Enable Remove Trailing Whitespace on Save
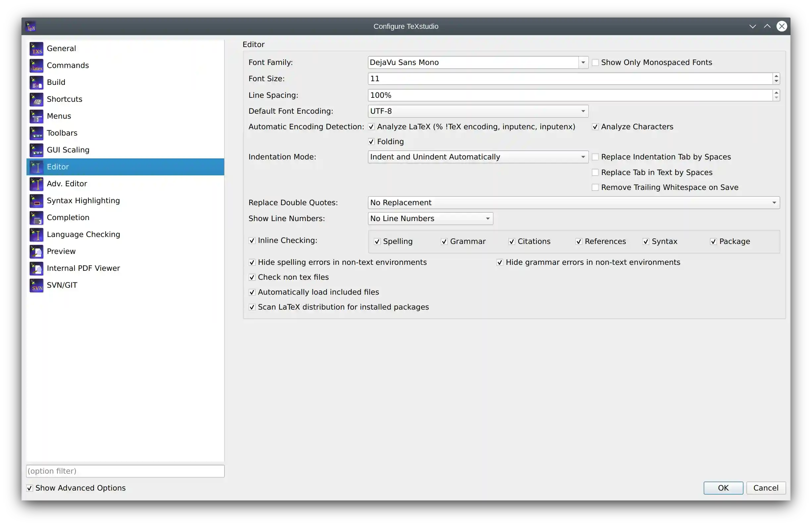 595,188
